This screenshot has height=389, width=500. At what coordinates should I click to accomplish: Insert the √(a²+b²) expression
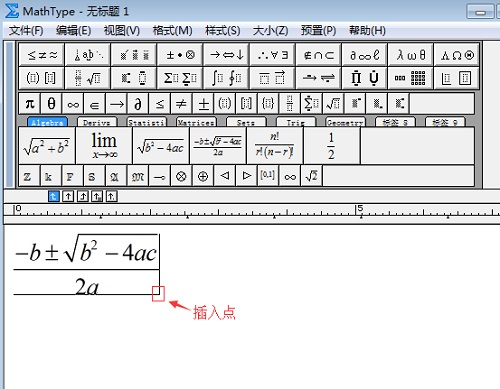47,146
